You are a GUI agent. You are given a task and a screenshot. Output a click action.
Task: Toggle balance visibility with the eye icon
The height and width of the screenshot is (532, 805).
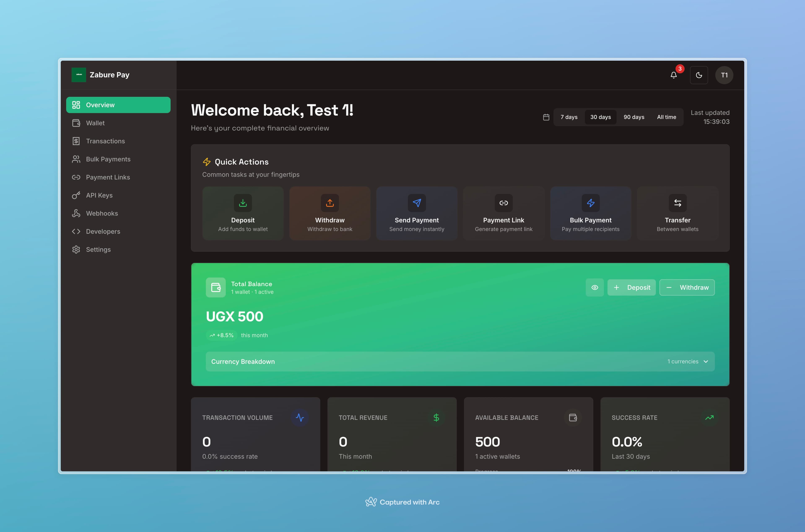[x=595, y=287]
